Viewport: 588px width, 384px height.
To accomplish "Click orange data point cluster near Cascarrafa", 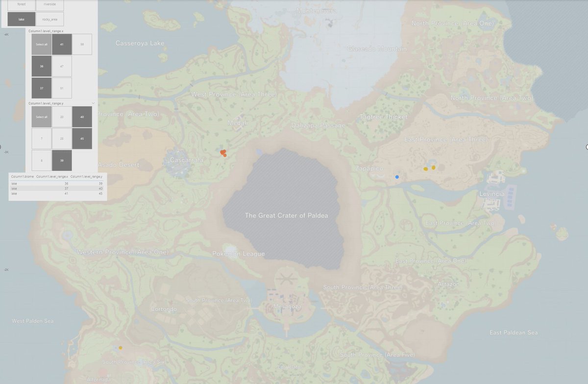I will pos(223,153).
